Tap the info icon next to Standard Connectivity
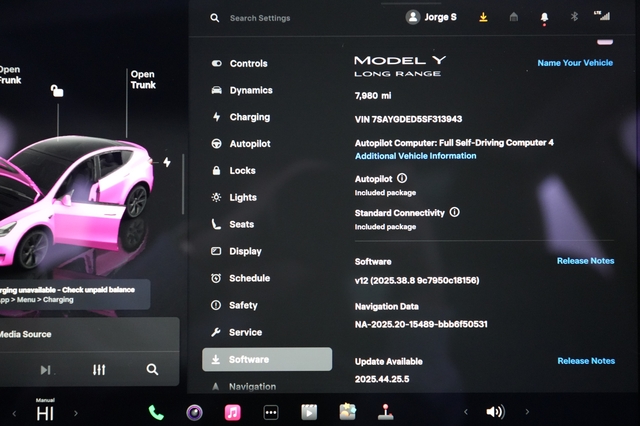The image size is (640, 426). click(x=454, y=212)
